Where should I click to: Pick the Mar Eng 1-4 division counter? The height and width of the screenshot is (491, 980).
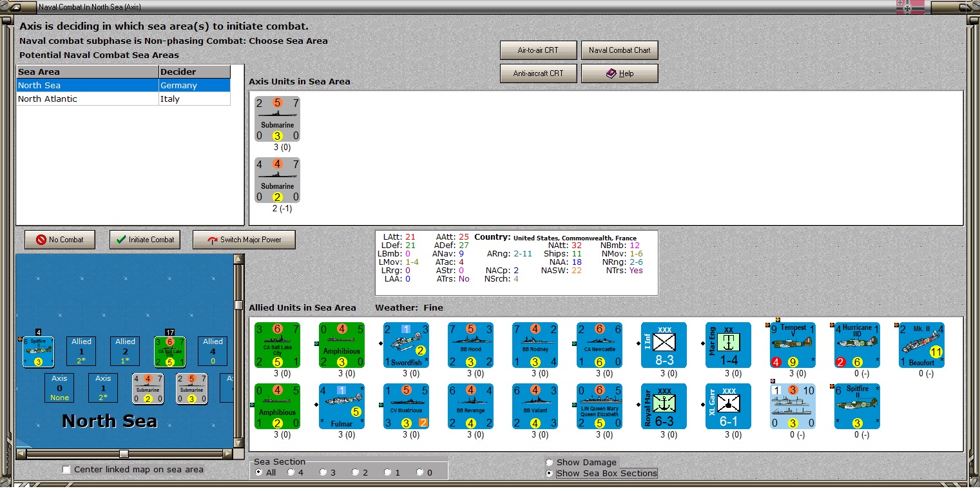[x=728, y=345]
